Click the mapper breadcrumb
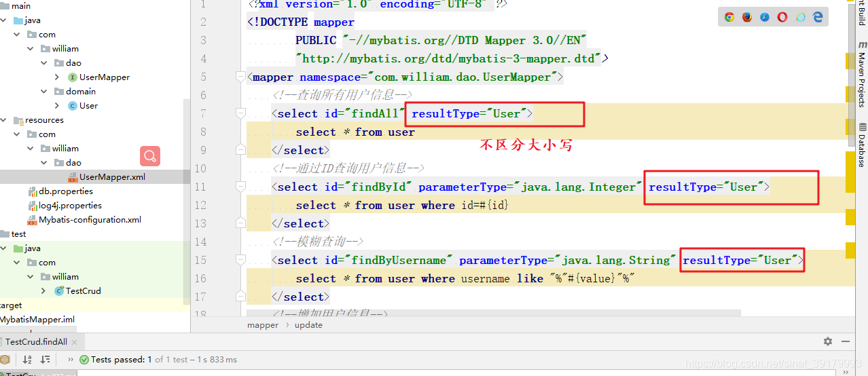Viewport: 868px width, 376px height. tap(263, 325)
